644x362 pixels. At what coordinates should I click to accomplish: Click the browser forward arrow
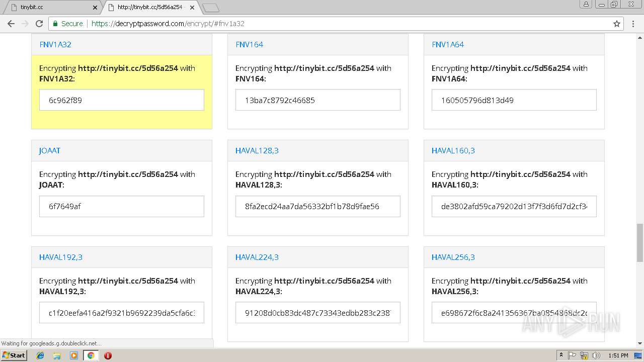[25, 24]
